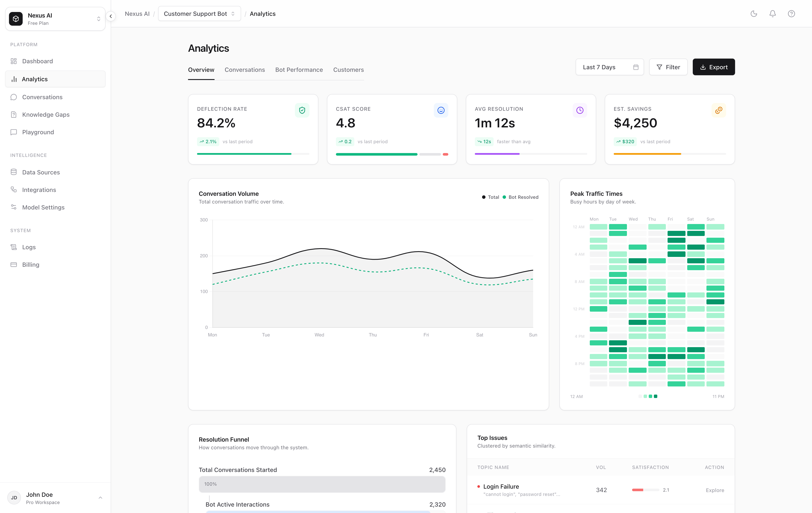Click the Analytics bar chart icon
Image resolution: width=812 pixels, height=513 pixels.
pos(14,79)
